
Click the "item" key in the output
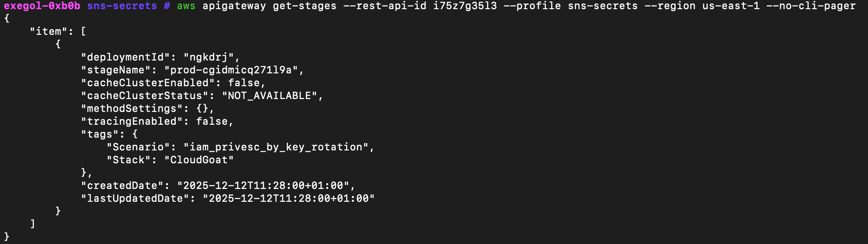click(x=49, y=32)
